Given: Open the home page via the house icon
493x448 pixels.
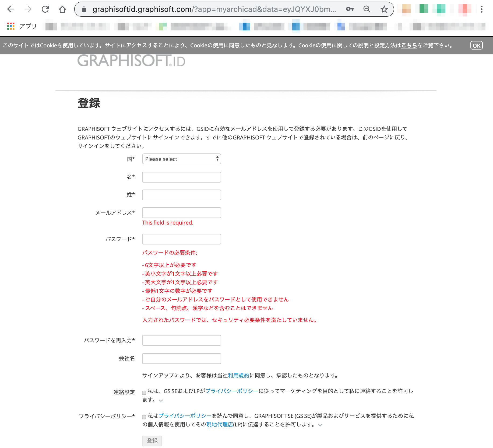Looking at the screenshot, I should click(x=62, y=9).
